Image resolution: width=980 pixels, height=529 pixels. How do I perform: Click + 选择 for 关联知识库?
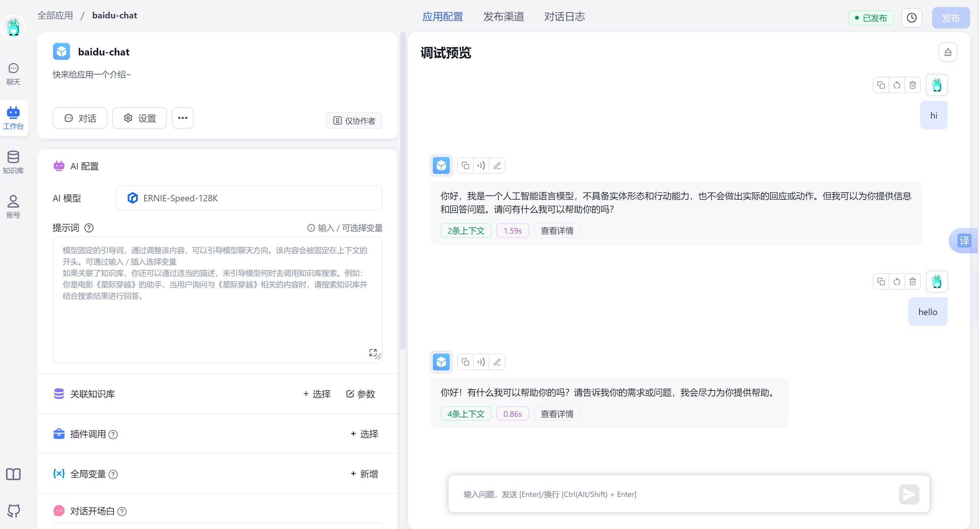point(317,394)
